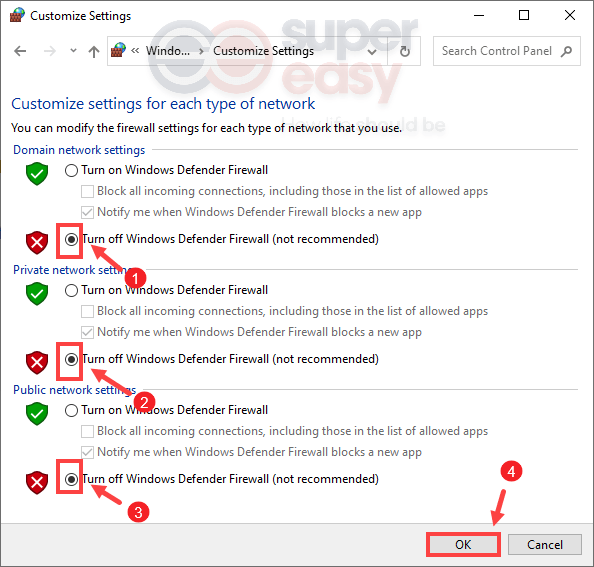Select Turn on Firewall for Private network
The width and height of the screenshot is (594, 567).
point(71,290)
